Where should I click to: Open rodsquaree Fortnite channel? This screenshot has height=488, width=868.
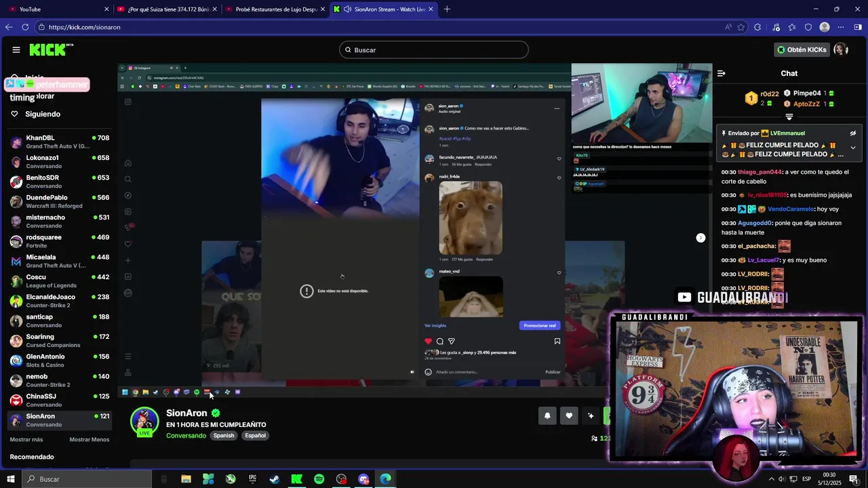coord(60,241)
